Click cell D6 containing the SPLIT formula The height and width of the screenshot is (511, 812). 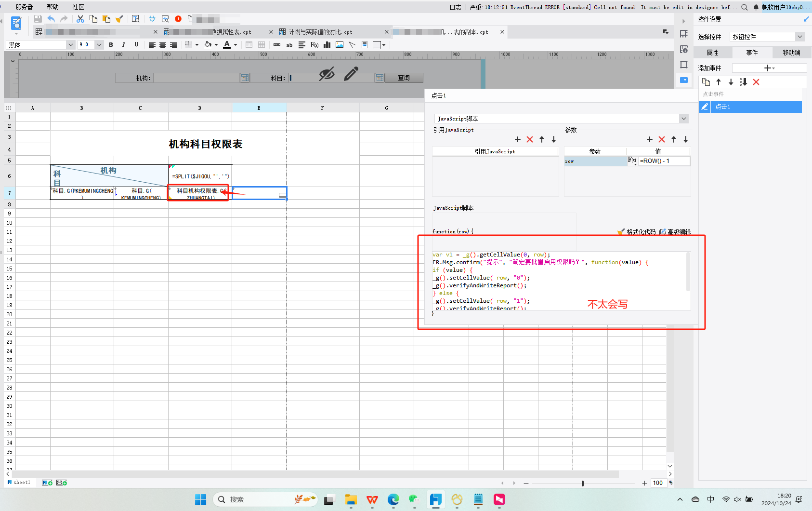coord(200,176)
